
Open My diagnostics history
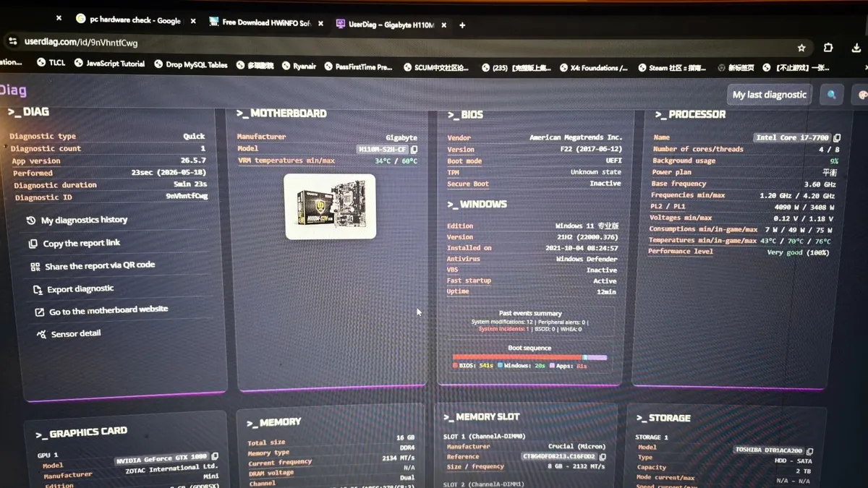pos(84,220)
